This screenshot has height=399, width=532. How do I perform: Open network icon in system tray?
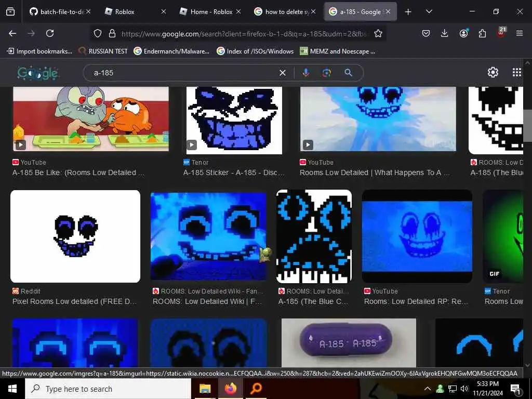coord(453,389)
